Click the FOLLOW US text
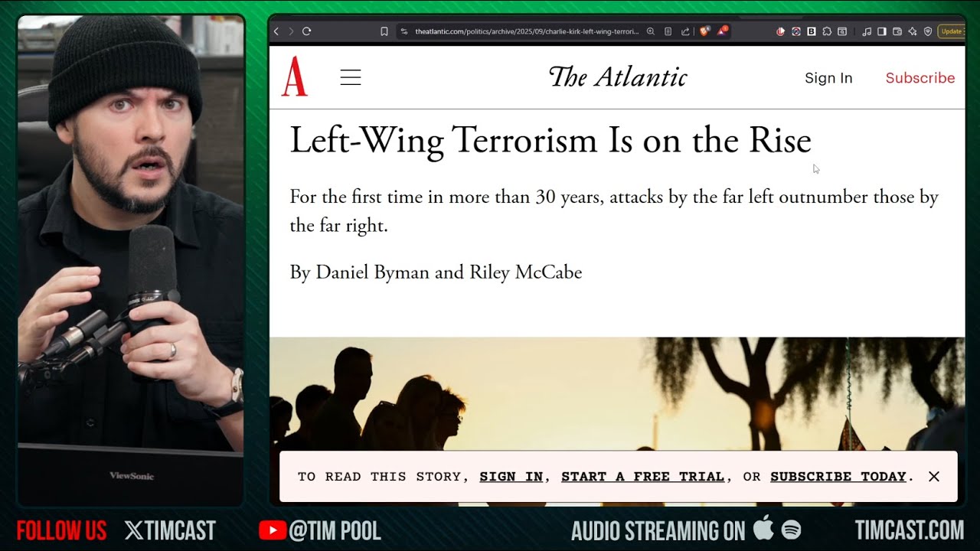Viewport: 980px width, 551px height. click(61, 530)
